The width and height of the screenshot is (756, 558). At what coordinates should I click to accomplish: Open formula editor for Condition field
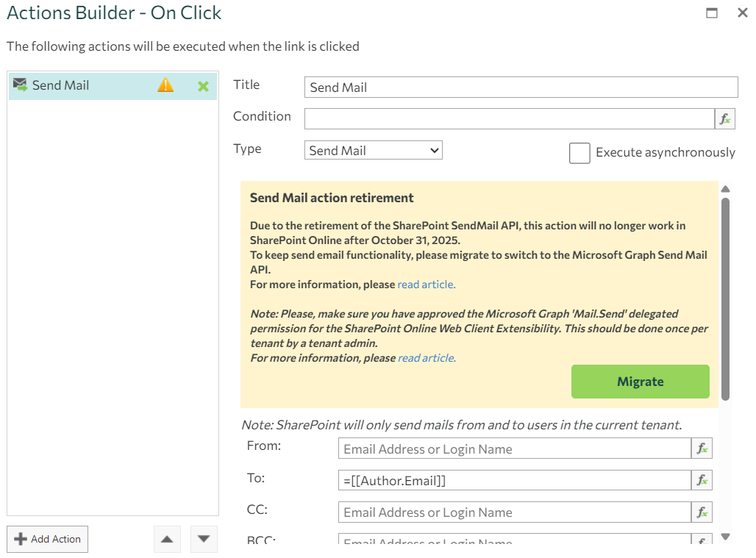point(724,118)
